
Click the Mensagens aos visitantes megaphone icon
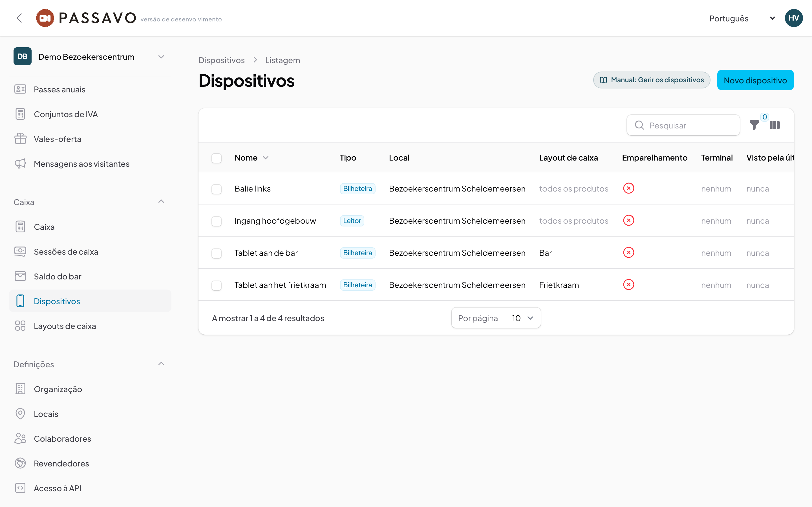[x=21, y=164]
